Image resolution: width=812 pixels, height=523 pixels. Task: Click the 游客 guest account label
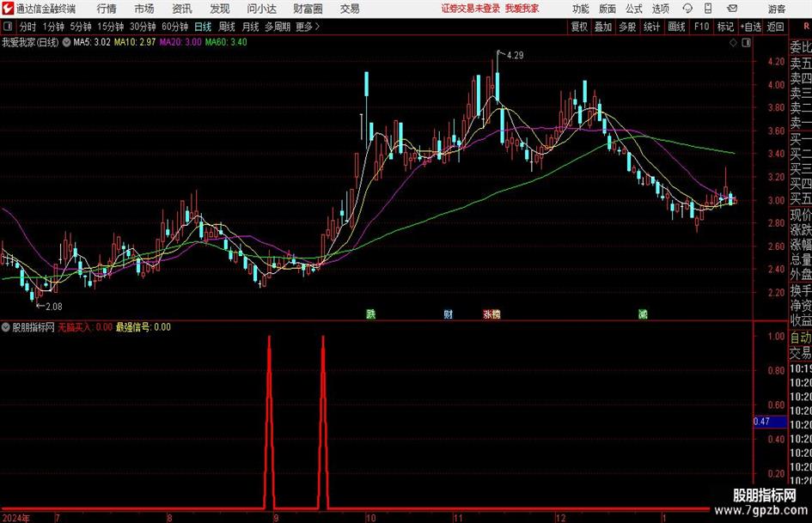tap(777, 9)
